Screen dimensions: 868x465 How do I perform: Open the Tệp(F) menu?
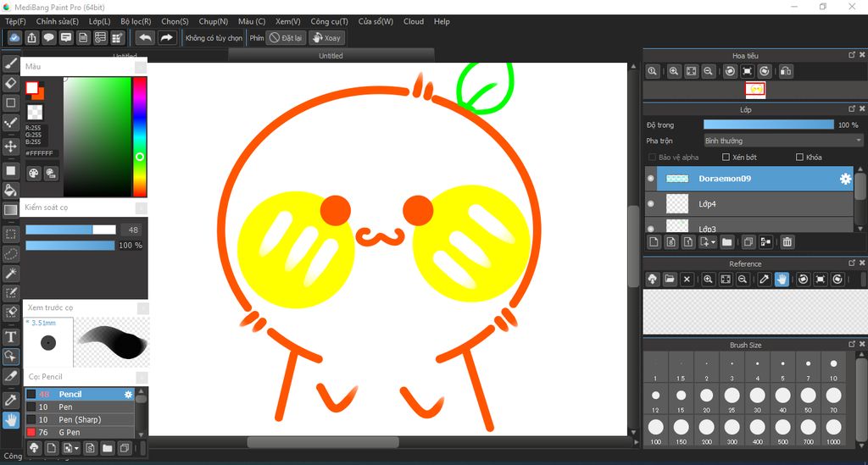click(15, 21)
